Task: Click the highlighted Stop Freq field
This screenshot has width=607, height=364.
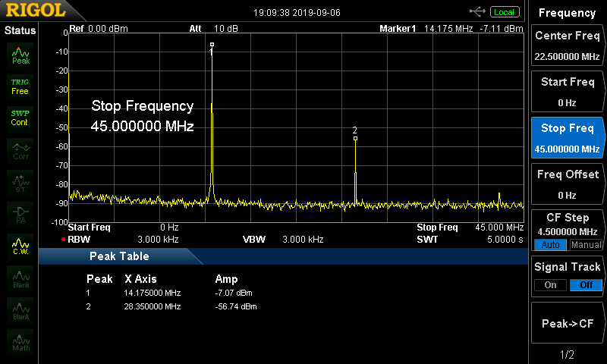Action: (567, 138)
